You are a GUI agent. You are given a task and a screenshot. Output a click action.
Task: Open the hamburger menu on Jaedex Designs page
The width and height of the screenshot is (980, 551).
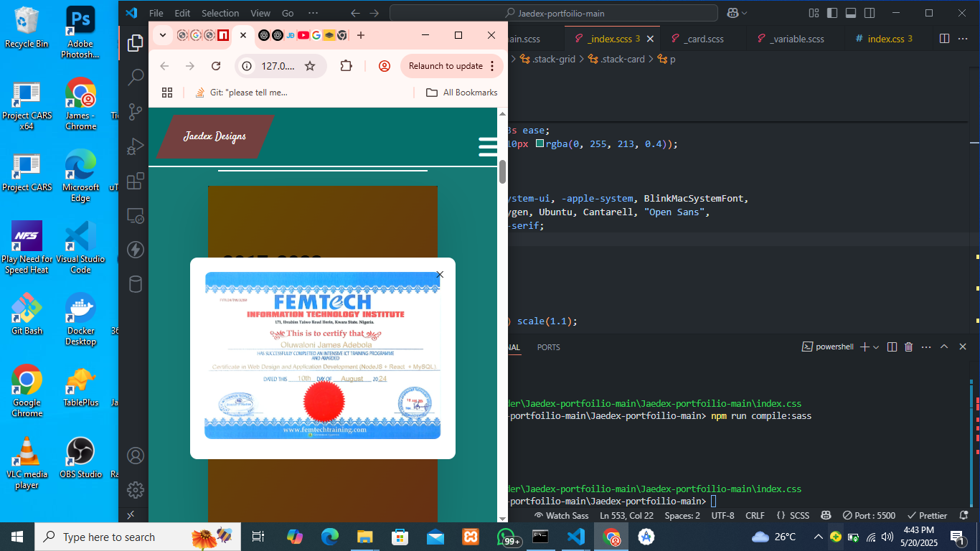pyautogui.click(x=488, y=146)
